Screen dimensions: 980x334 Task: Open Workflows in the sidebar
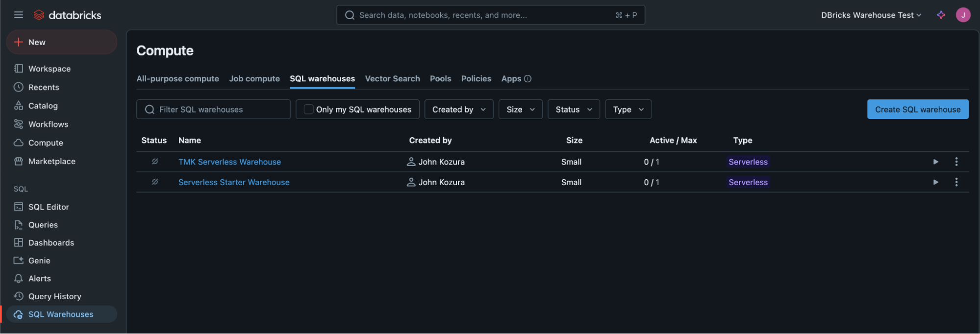pyautogui.click(x=61, y=124)
